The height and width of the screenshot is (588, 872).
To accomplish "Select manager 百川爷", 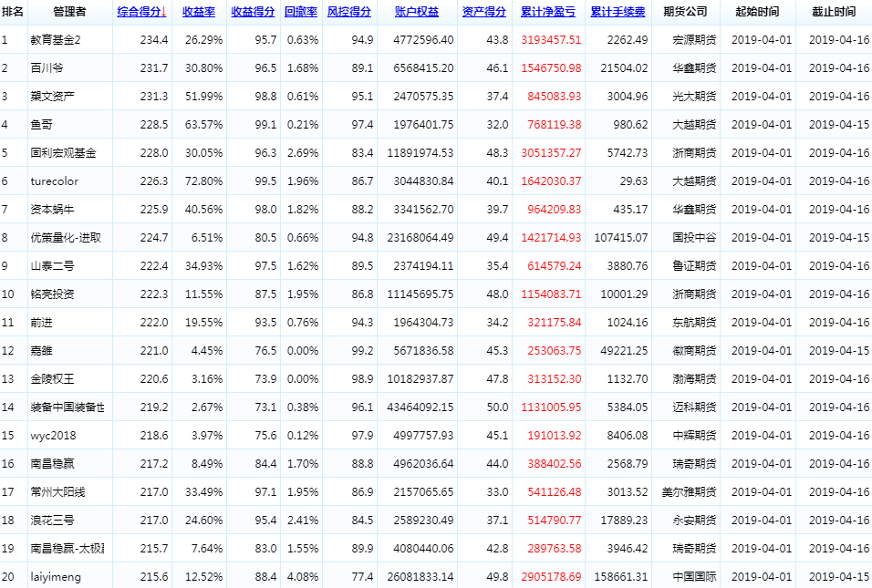I will tap(47, 68).
